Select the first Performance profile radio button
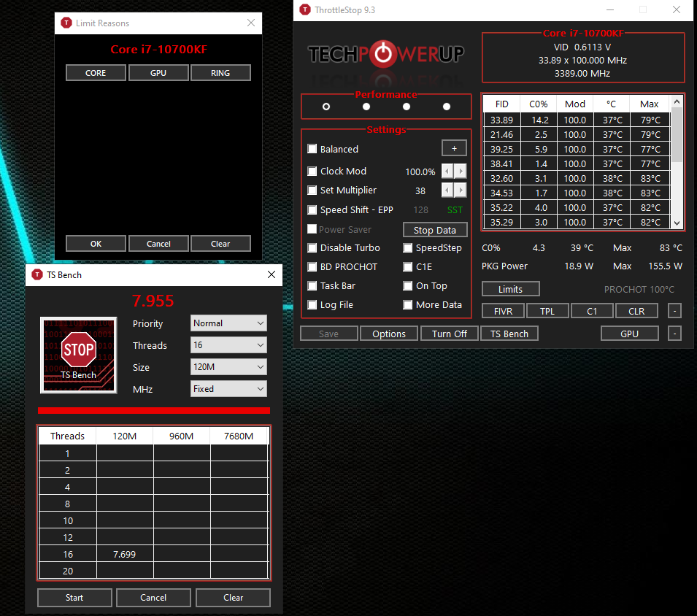This screenshot has height=616, width=697. pos(326,107)
